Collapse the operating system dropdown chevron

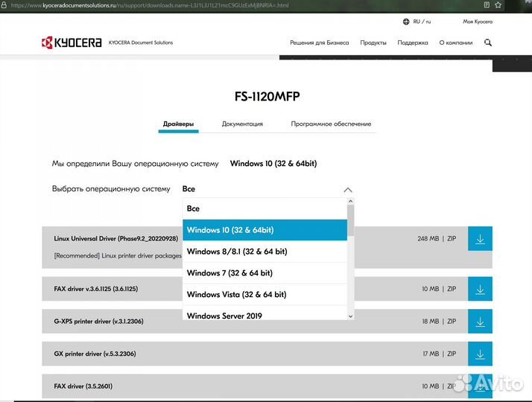(x=348, y=190)
